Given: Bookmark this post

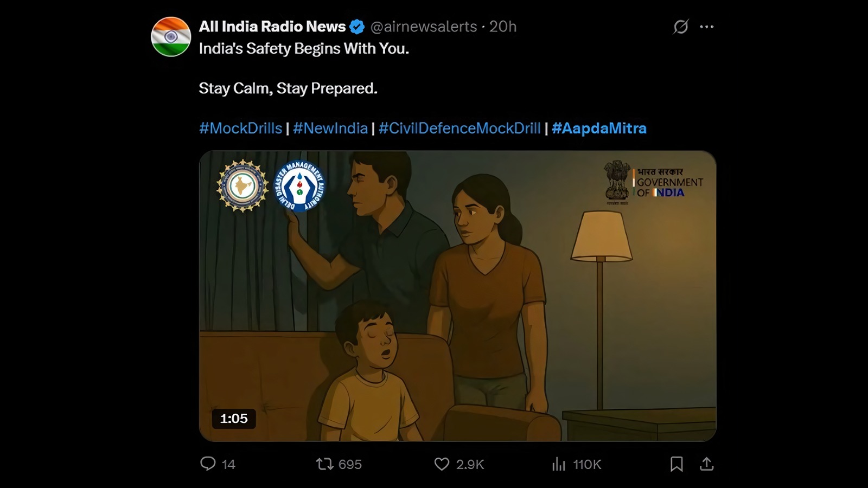Looking at the screenshot, I should 676,464.
